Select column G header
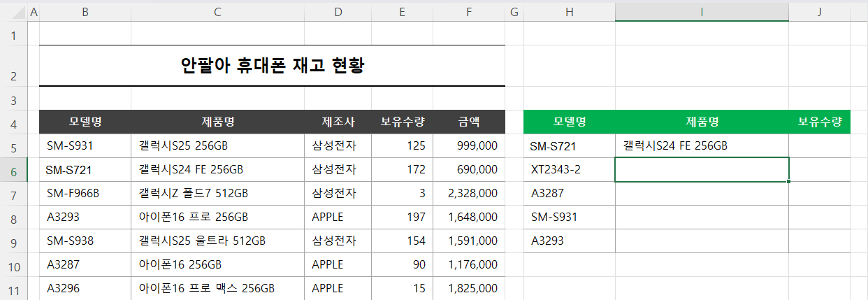The width and height of the screenshot is (868, 300). click(514, 12)
